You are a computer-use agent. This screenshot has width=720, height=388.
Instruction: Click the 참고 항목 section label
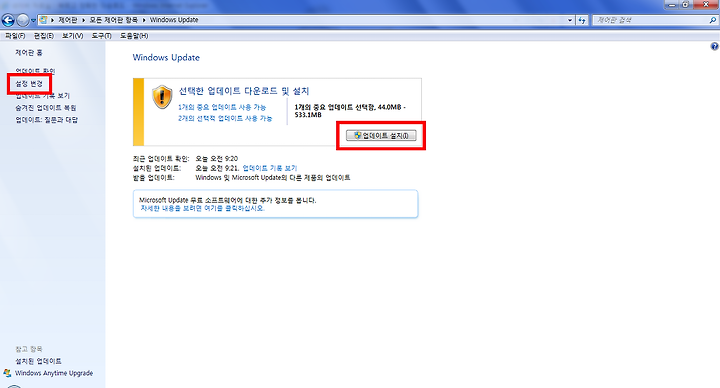click(28, 349)
